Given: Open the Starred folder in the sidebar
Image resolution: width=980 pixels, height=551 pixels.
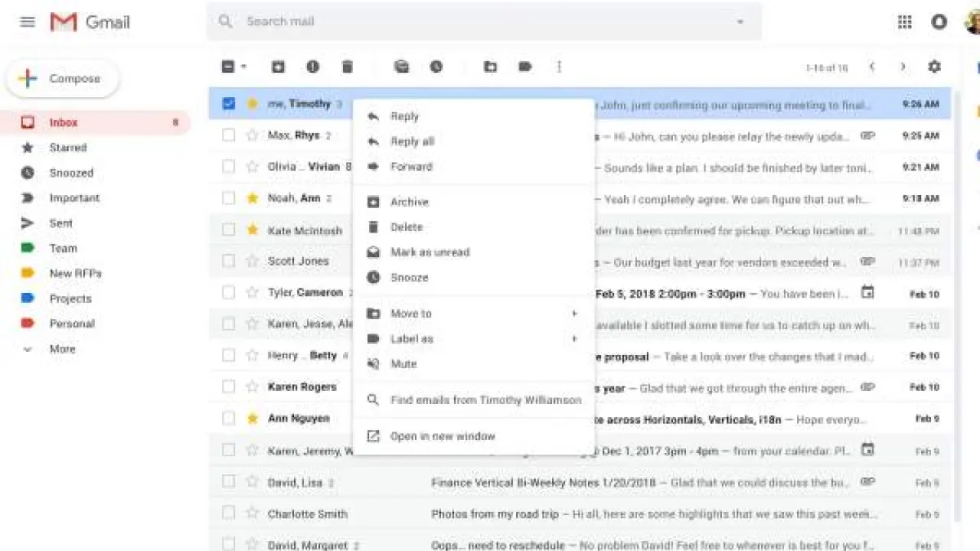Looking at the screenshot, I should (67, 148).
